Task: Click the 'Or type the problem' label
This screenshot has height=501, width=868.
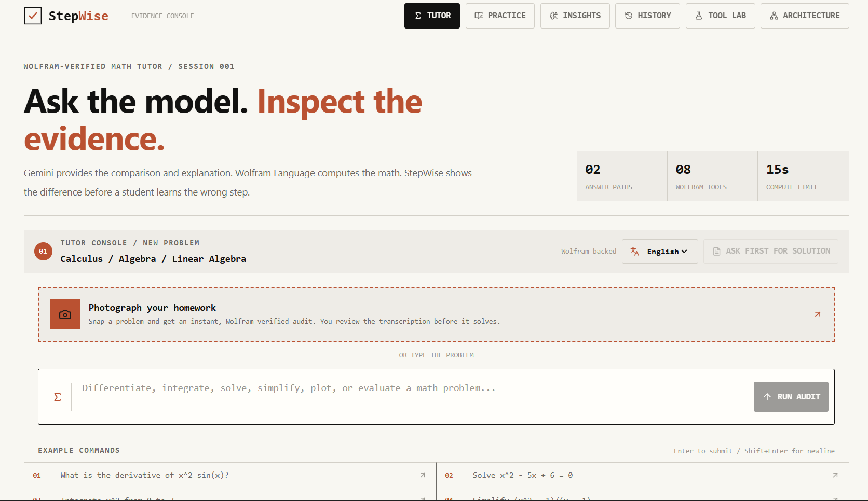Action: point(436,355)
